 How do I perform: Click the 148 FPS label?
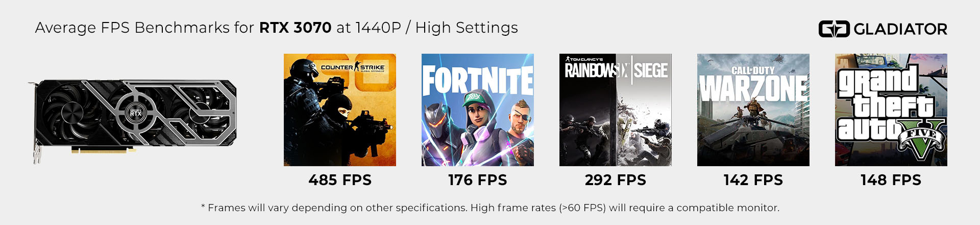(x=891, y=180)
